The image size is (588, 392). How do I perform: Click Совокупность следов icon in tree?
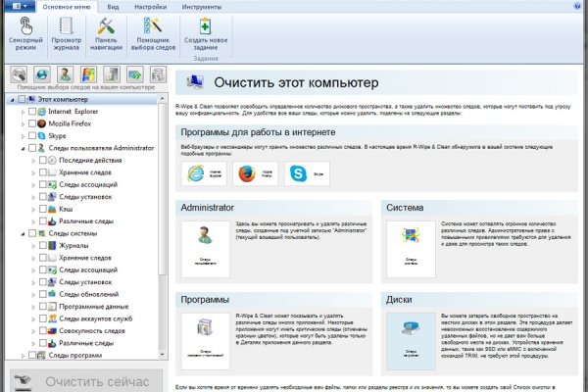click(x=52, y=331)
